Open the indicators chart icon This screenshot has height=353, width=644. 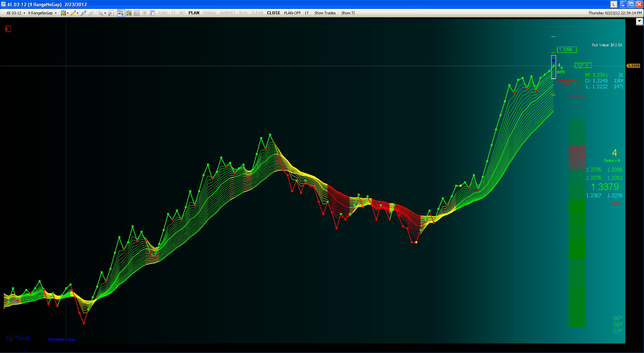[x=137, y=13]
